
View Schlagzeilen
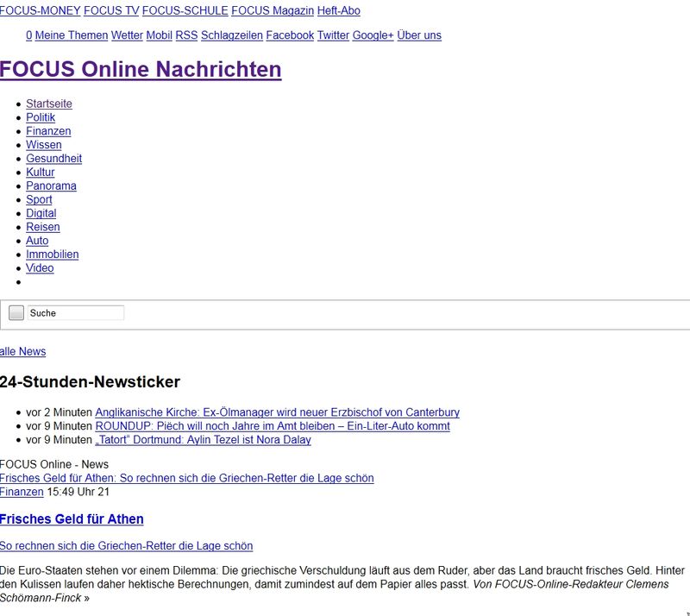(231, 35)
